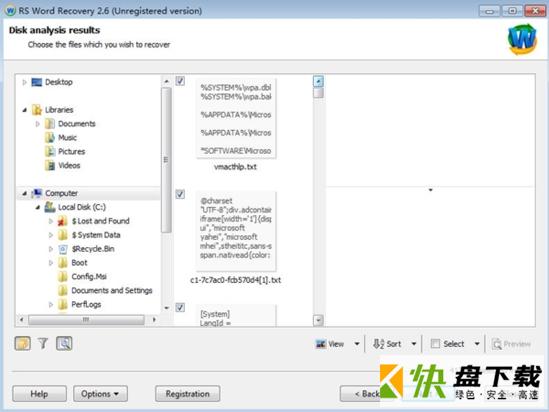Click the Documents and Settings folder icon
Screen dimensions: 549x412
point(63,291)
